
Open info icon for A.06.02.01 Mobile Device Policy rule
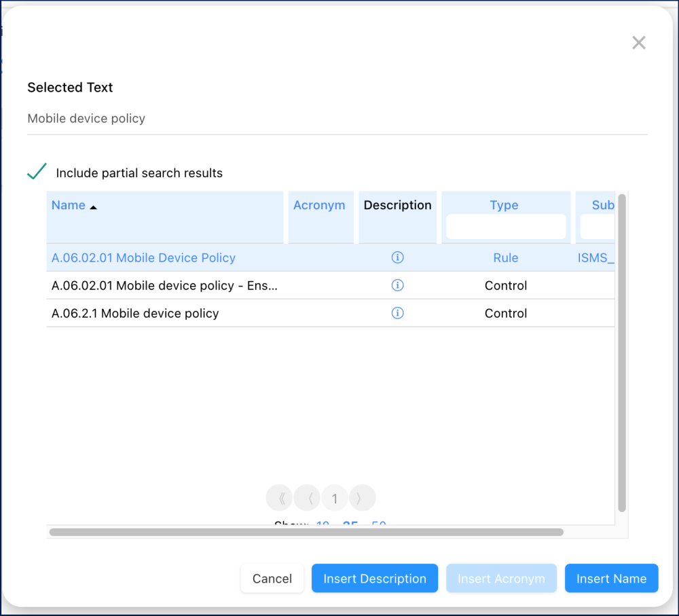point(398,257)
